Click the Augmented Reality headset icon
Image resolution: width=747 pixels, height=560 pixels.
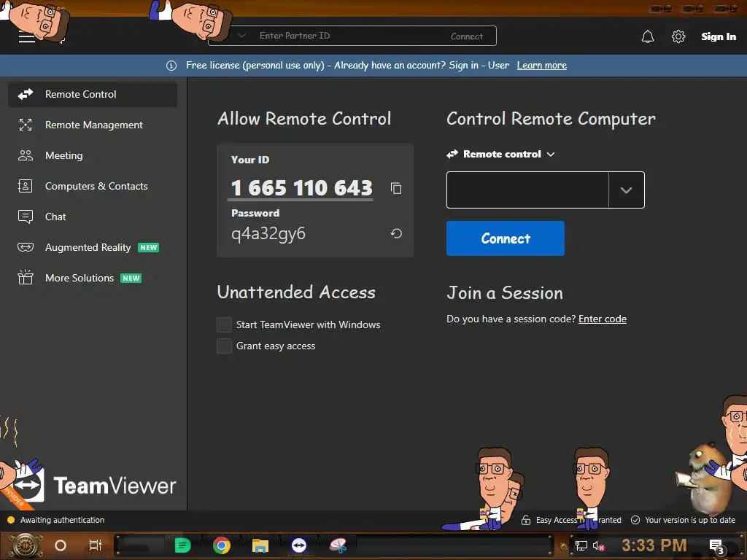pyautogui.click(x=26, y=247)
